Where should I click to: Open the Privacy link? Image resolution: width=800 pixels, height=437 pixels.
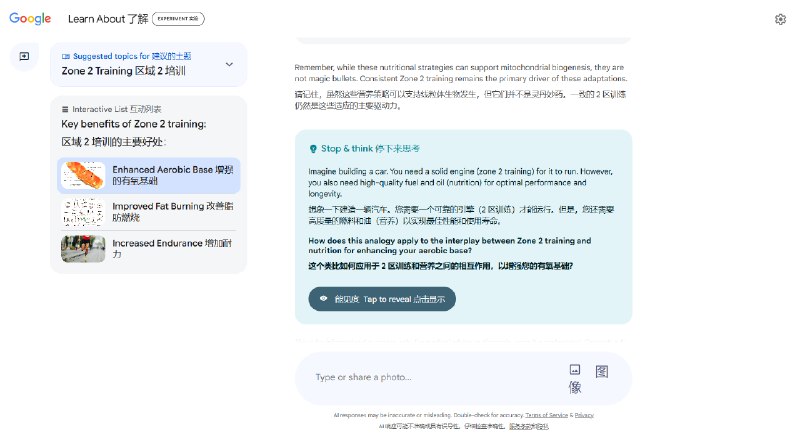click(x=584, y=415)
